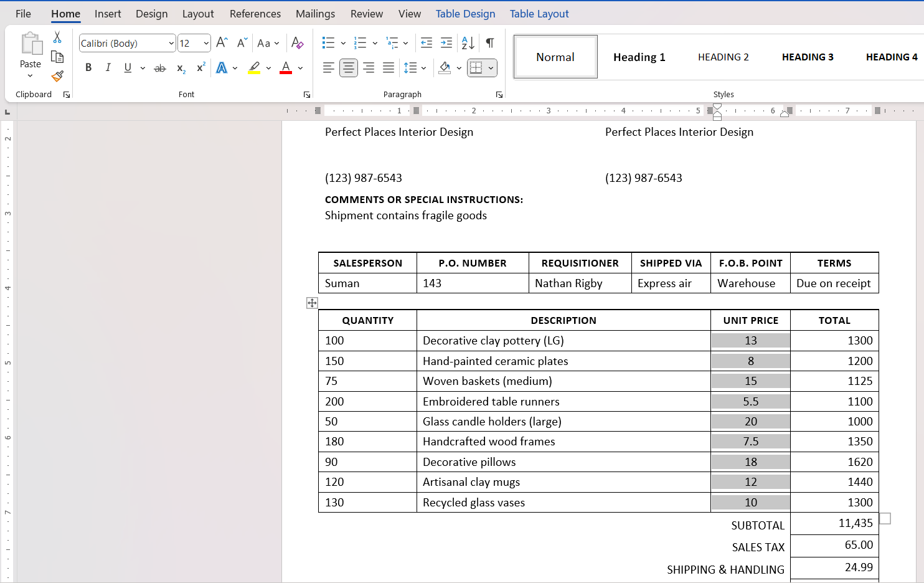The width and height of the screenshot is (924, 583).
Task: Justify the paragraph text
Action: pos(389,68)
